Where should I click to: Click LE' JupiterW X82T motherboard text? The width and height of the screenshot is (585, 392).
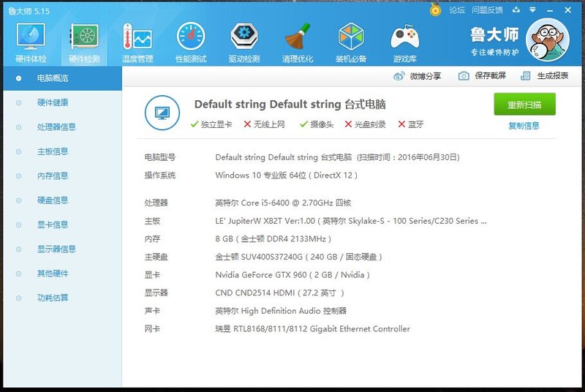coord(351,221)
